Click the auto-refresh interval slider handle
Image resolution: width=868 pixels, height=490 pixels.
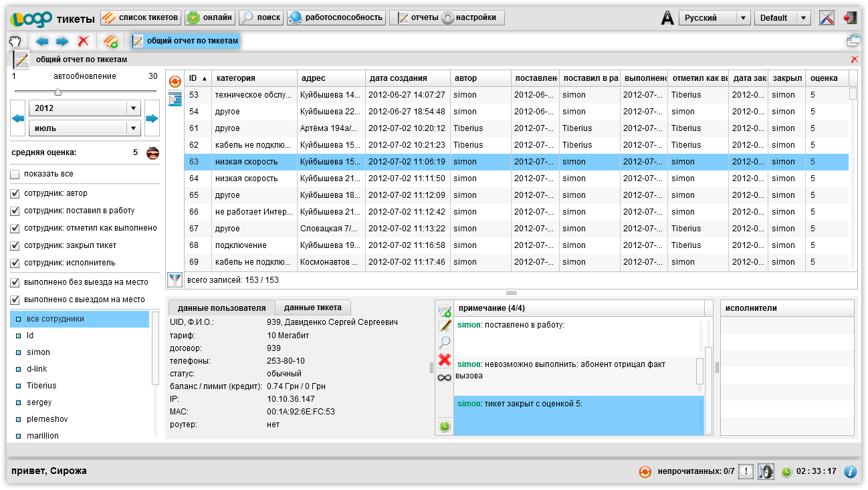click(58, 92)
